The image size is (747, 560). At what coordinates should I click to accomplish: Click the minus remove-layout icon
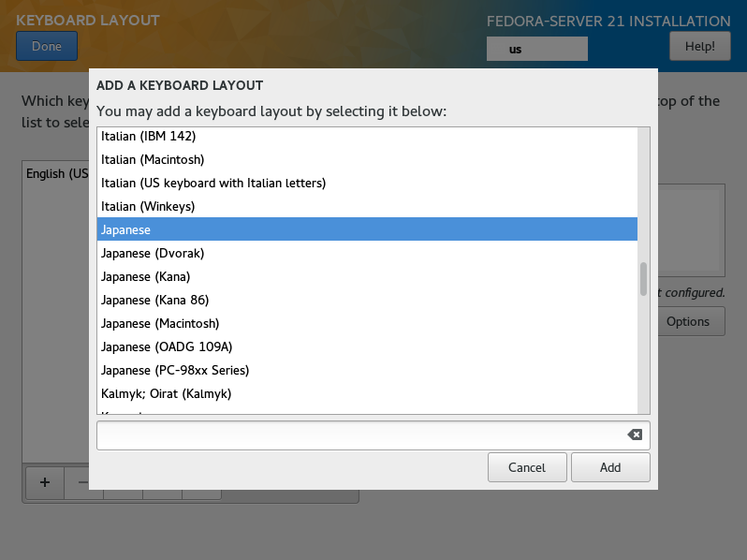pyautogui.click(x=83, y=482)
